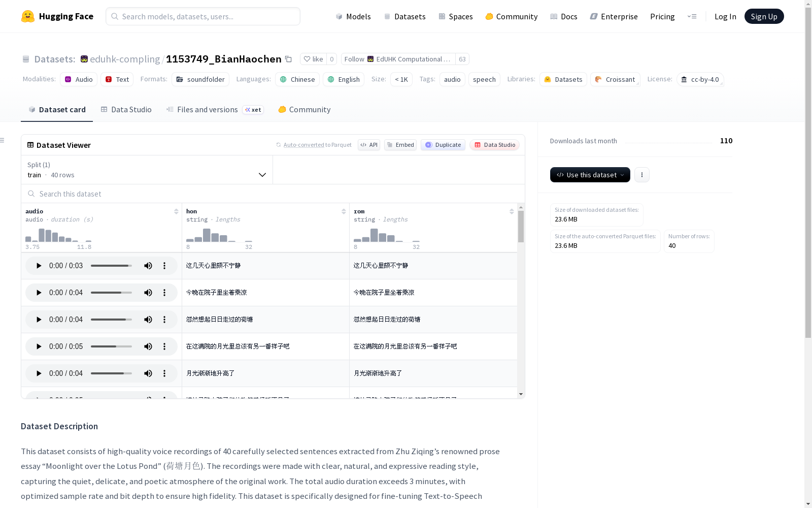Click the eduhk-compling organization avatar
812x508 pixels.
click(84, 59)
